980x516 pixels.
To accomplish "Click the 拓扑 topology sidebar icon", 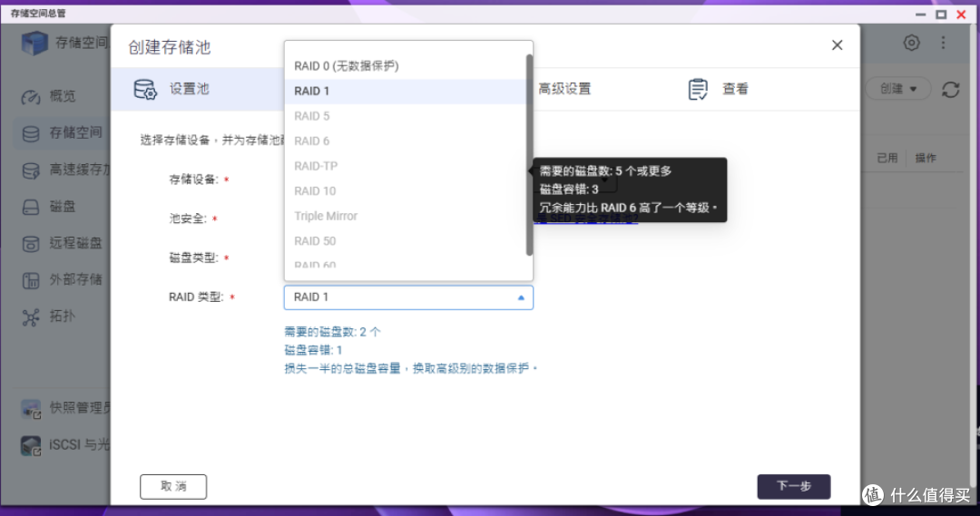I will tap(31, 317).
